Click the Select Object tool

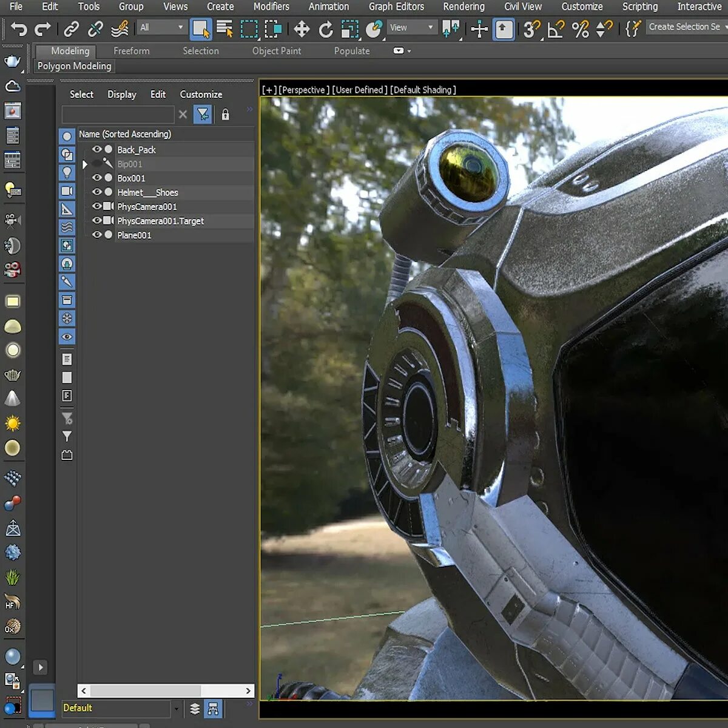click(x=201, y=29)
